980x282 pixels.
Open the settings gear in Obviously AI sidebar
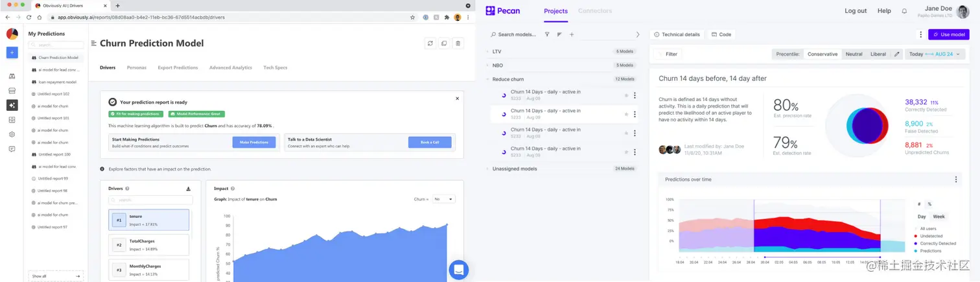point(12,134)
